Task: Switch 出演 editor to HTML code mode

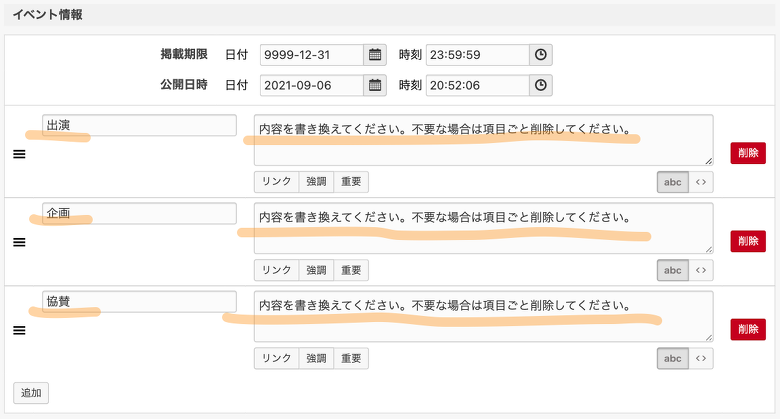Action: 701,182
